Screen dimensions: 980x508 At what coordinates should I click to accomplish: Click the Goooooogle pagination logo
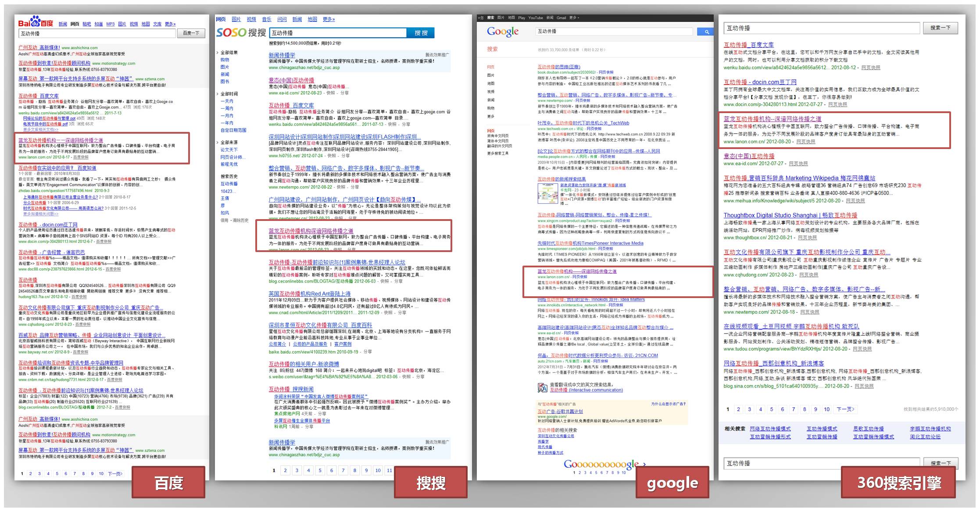pyautogui.click(x=601, y=464)
